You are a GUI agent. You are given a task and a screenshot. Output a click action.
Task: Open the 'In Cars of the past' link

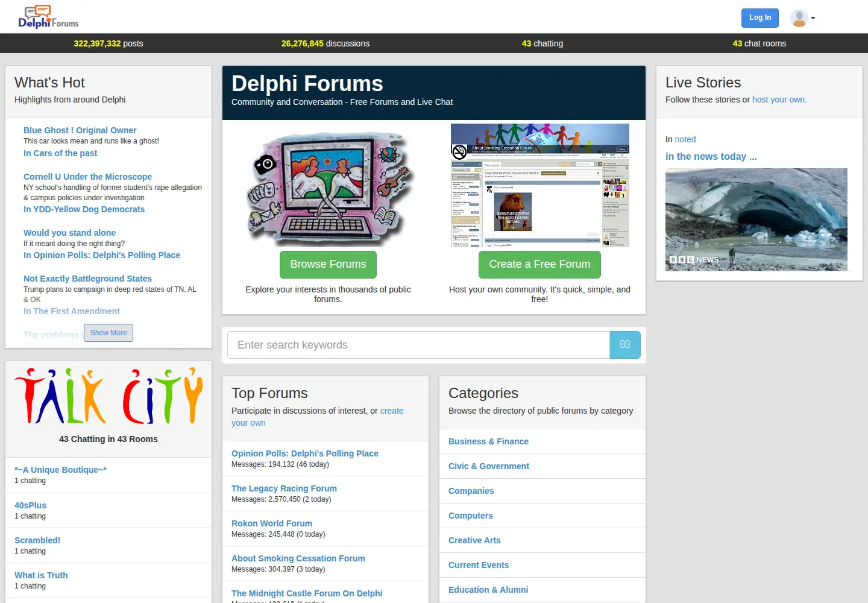[60, 153]
